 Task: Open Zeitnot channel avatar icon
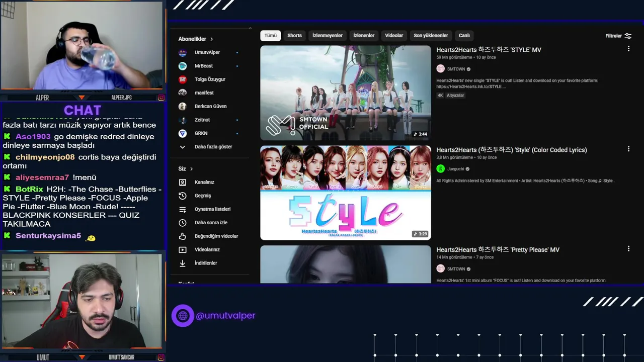[183, 120]
